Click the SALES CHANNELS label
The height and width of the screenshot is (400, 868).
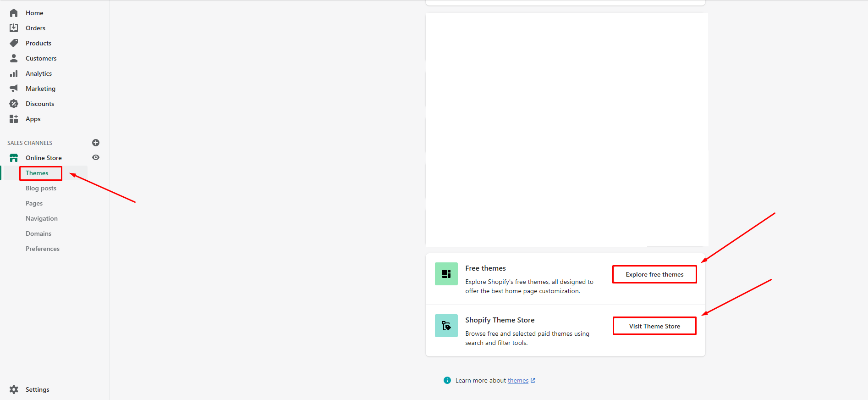30,143
